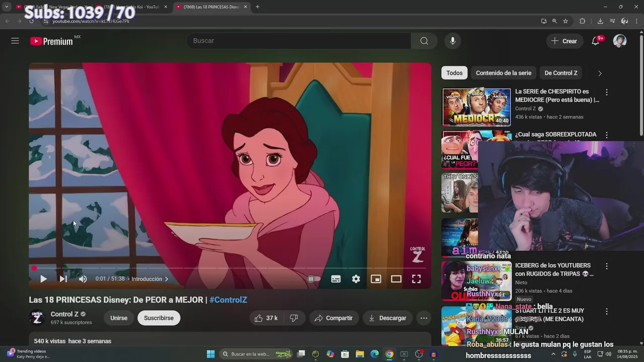Open options for saga SOBREEXPLOTADA video
The height and width of the screenshot is (362, 644).
tap(607, 135)
